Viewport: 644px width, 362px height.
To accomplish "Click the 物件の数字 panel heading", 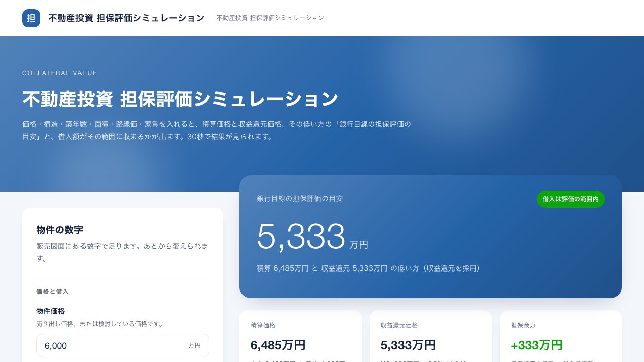I will pos(60,230).
